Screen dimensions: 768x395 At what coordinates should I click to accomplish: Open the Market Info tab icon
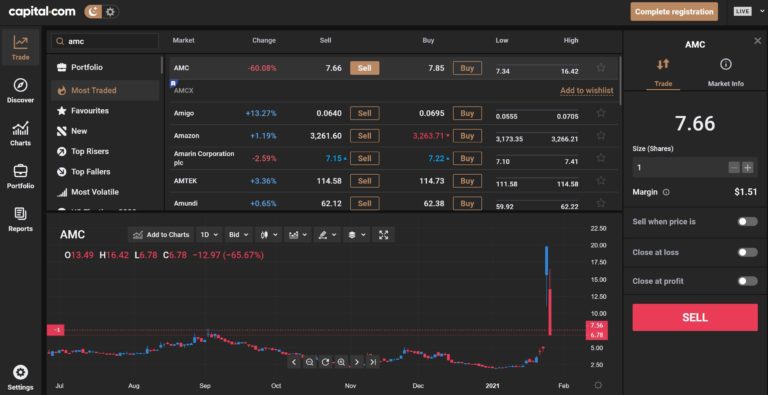(725, 64)
